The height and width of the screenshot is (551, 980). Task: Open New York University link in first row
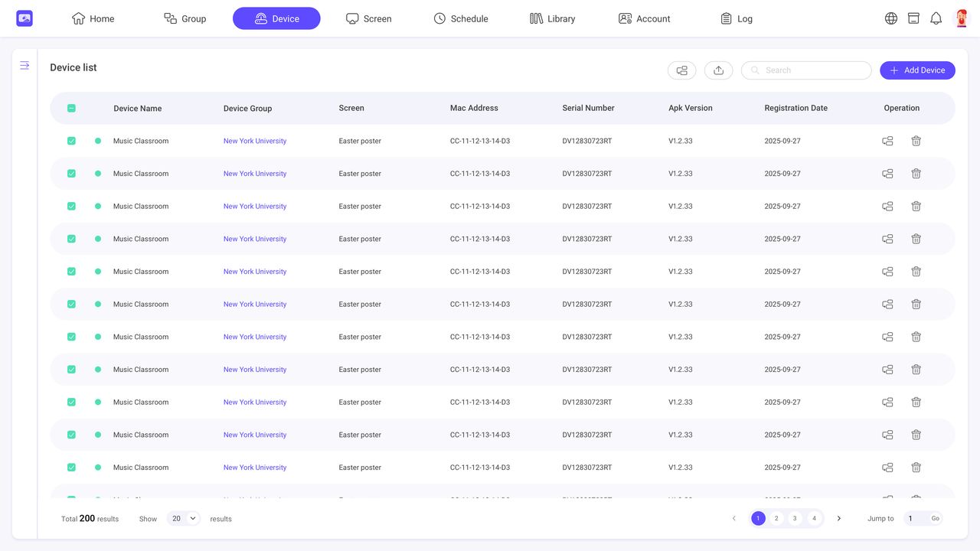pyautogui.click(x=255, y=141)
